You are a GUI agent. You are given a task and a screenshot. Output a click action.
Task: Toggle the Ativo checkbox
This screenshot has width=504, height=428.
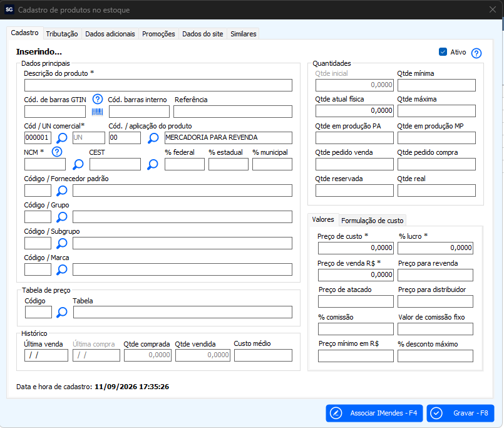443,52
